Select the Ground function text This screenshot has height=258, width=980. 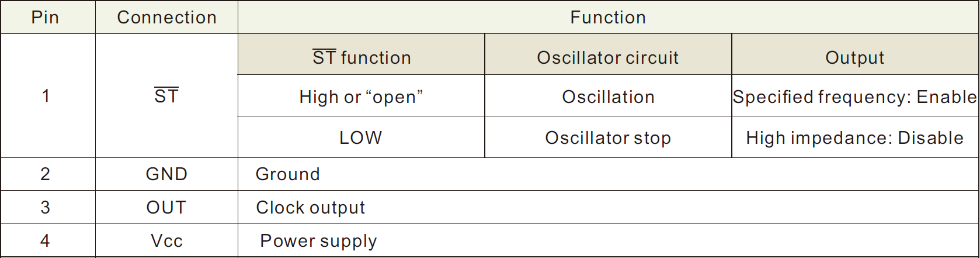click(288, 174)
